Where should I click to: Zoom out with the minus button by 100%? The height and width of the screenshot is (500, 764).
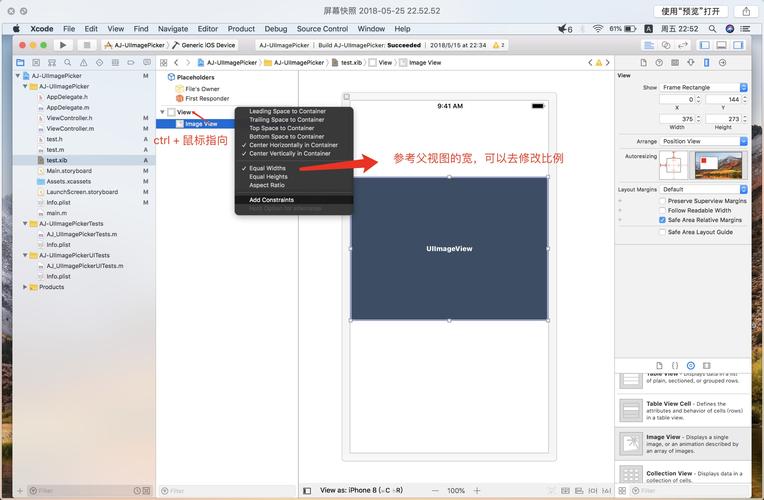click(435, 491)
